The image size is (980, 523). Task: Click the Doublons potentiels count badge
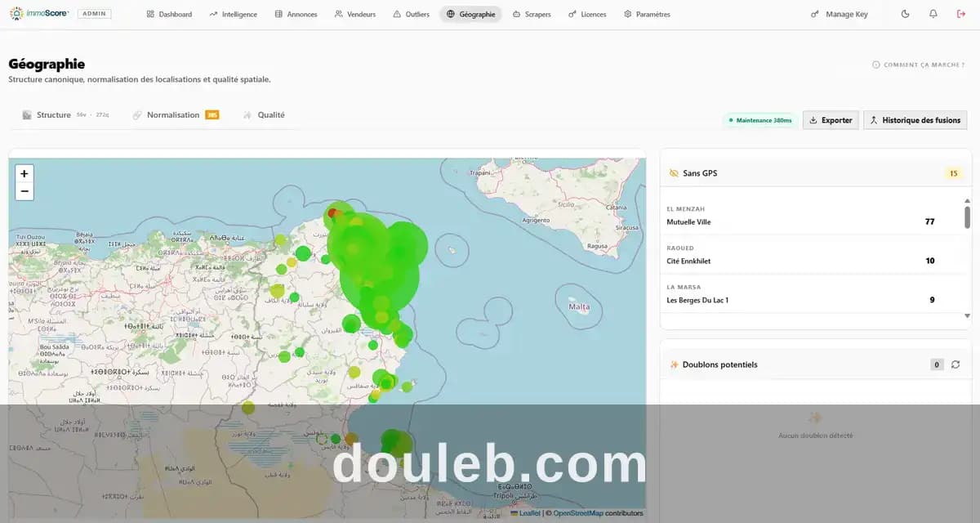(937, 364)
